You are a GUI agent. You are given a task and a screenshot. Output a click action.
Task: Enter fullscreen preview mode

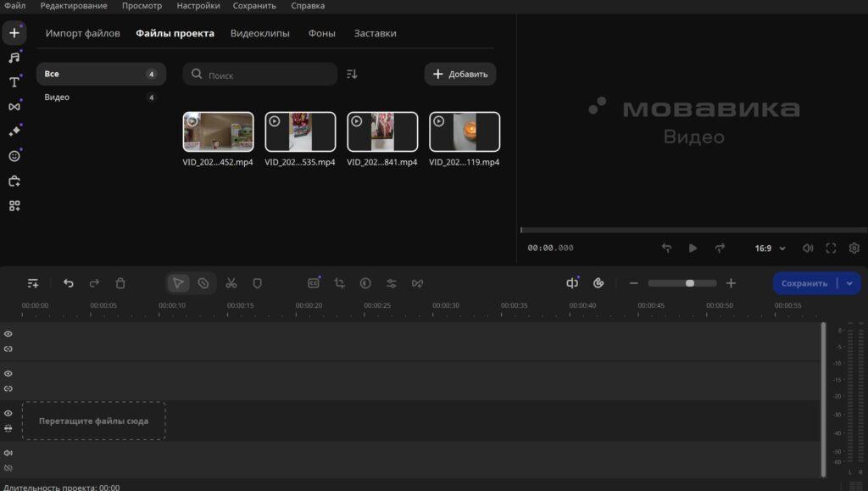[831, 248]
